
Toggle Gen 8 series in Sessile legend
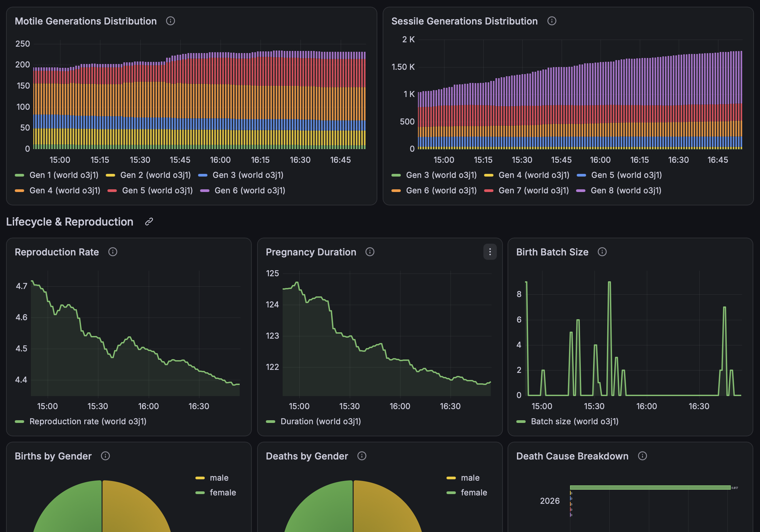click(x=626, y=191)
